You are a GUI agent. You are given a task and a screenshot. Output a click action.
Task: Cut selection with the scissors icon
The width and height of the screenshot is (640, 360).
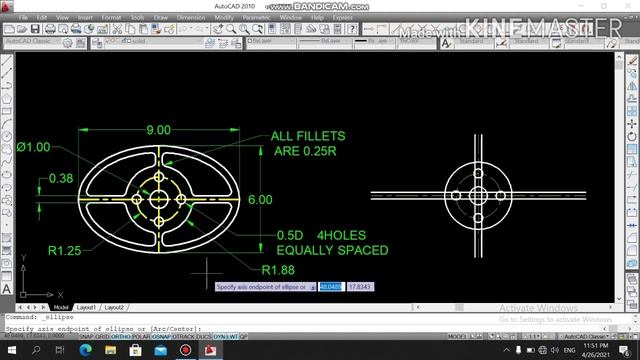tap(117, 29)
